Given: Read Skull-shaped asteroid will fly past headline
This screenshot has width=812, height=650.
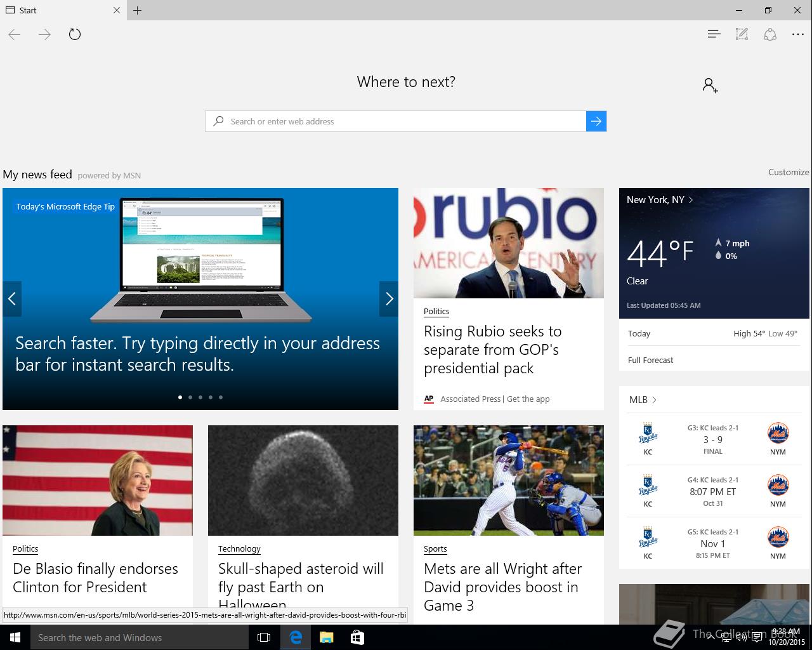Looking at the screenshot, I should click(301, 585).
